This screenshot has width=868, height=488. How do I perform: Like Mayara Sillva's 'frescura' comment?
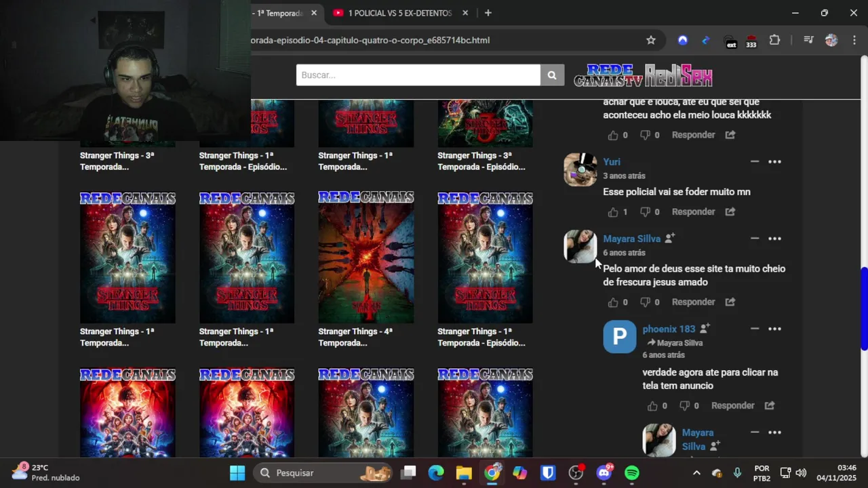point(613,302)
